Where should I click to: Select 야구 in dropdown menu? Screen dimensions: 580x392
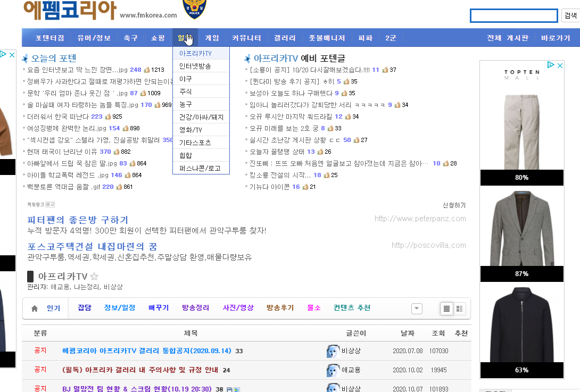(201, 79)
